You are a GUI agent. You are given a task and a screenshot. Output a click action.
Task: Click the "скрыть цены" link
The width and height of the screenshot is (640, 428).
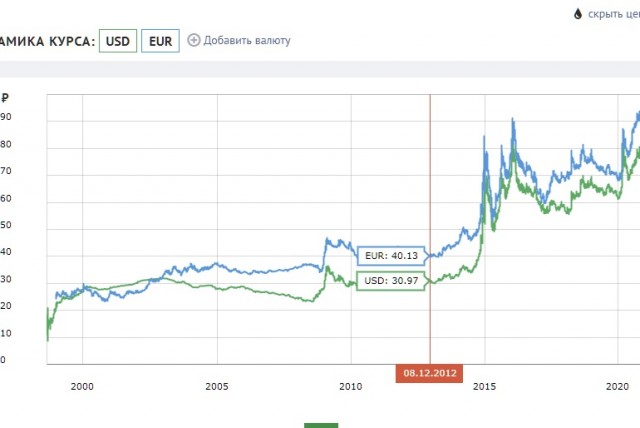pyautogui.click(x=613, y=14)
